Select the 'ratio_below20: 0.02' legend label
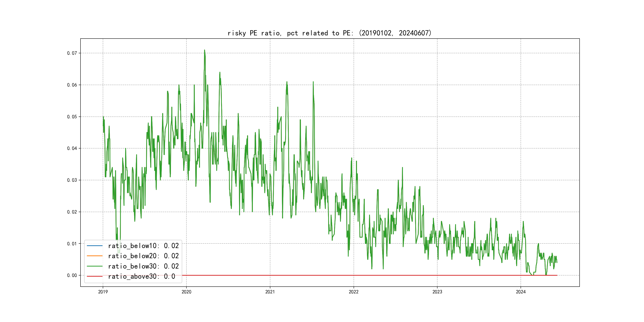Screen dimensions: 644x322 point(143,256)
